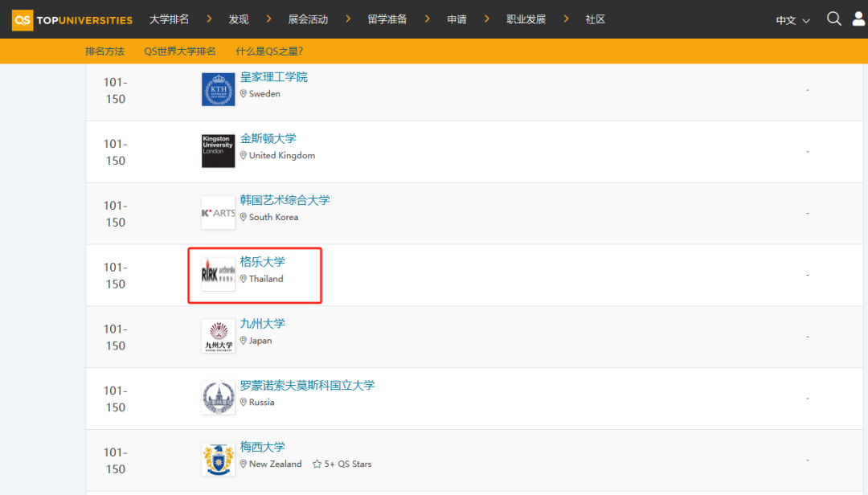The width and height of the screenshot is (868, 495).
Task: Open the 社区 menu item
Action: coord(595,19)
